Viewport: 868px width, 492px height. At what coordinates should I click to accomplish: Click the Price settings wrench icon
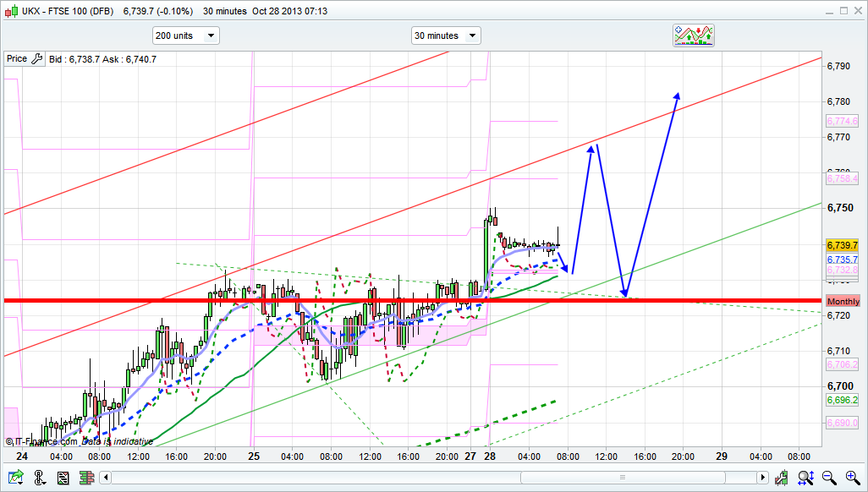click(36, 59)
